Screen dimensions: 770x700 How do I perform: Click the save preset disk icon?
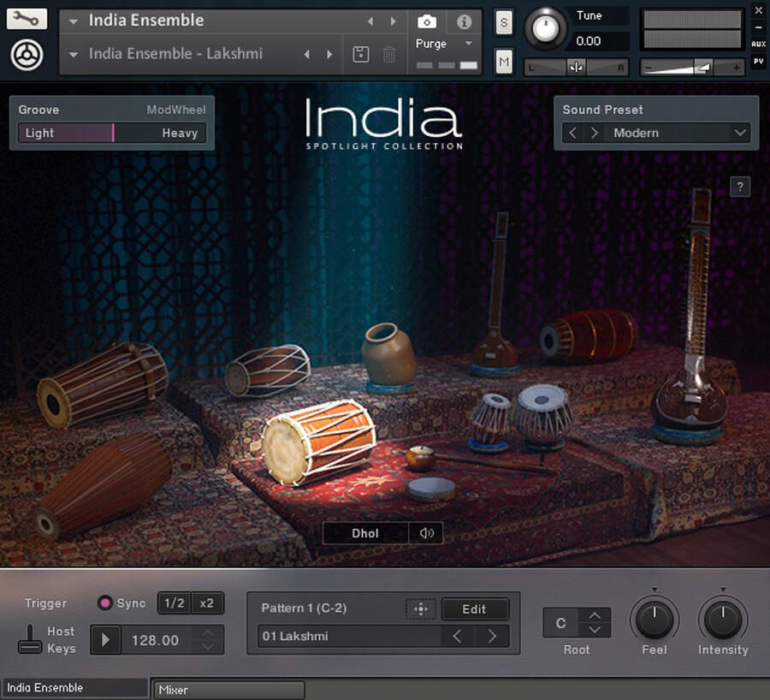(361, 54)
